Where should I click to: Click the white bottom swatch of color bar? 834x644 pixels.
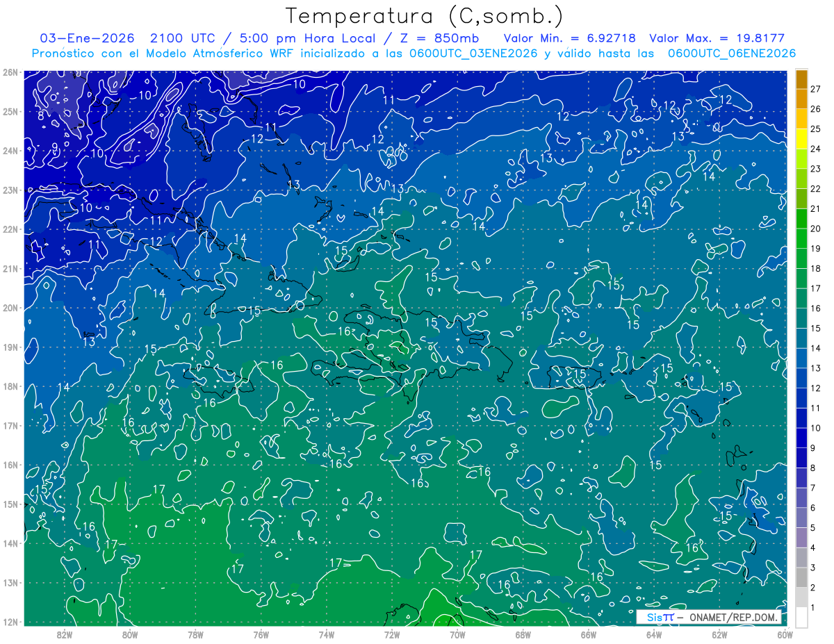[x=801, y=617]
